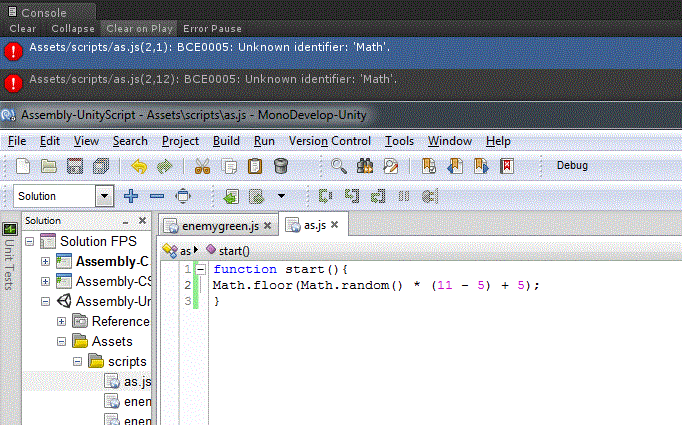Image resolution: width=682 pixels, height=425 pixels.
Task: Click the Undo arrow icon
Action: [x=139, y=166]
